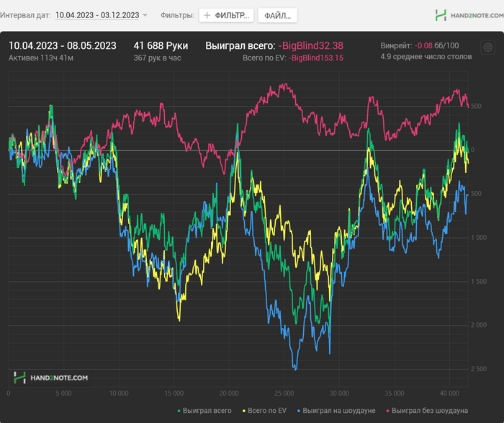Click x-axis label 40 000

click(449, 393)
